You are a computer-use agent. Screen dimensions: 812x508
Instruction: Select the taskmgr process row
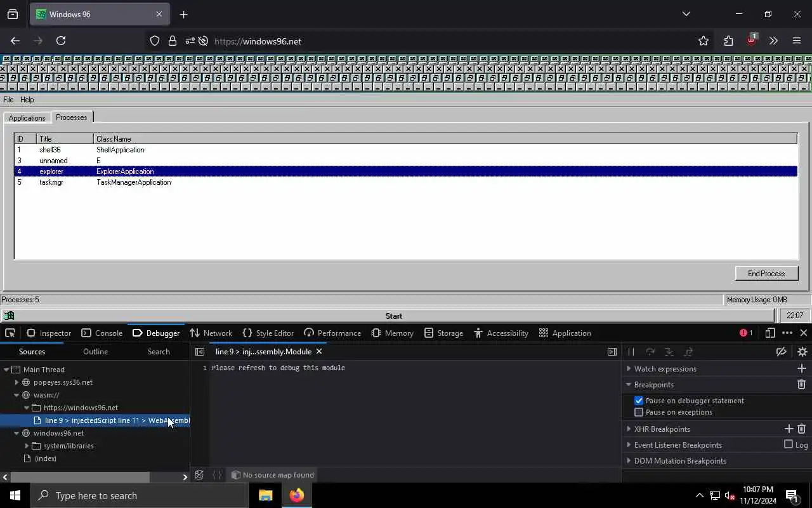(x=405, y=182)
